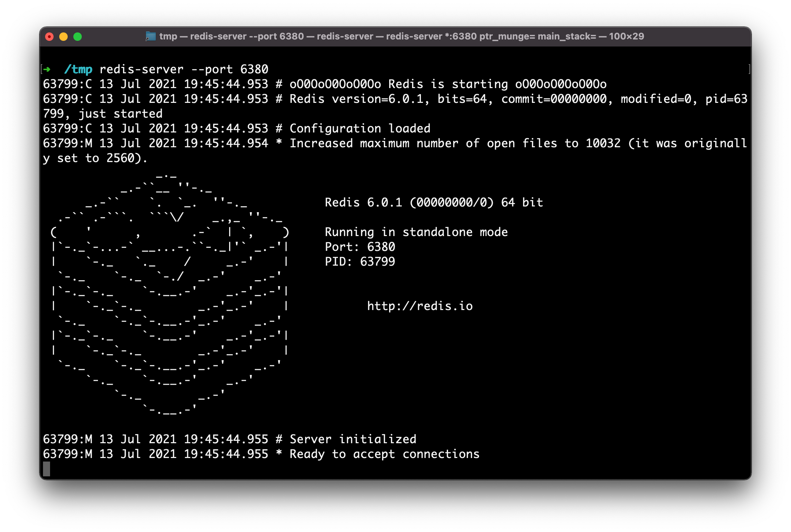The height and width of the screenshot is (532, 791).
Task: Click the typed redis-server --port 6380 command
Action: click(x=184, y=69)
